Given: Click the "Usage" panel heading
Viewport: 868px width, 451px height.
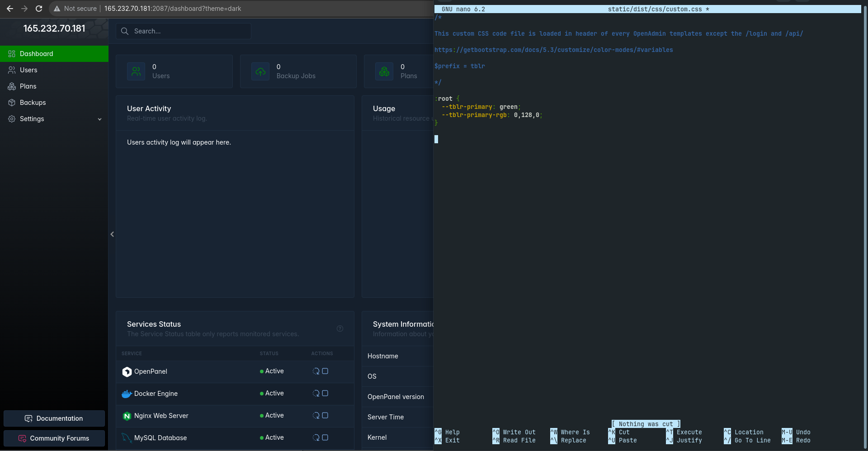Looking at the screenshot, I should (384, 108).
